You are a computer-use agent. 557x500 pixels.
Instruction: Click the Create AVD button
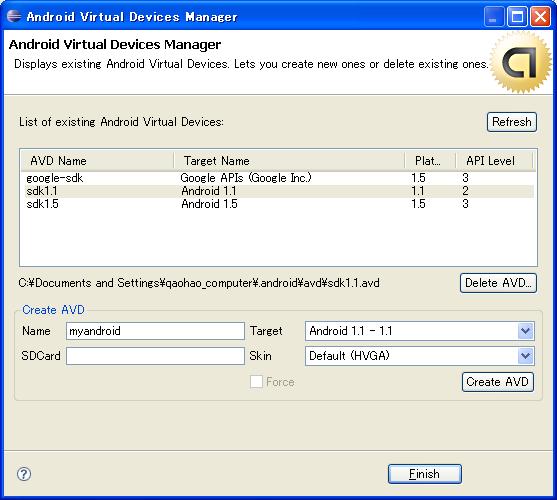[498, 382]
